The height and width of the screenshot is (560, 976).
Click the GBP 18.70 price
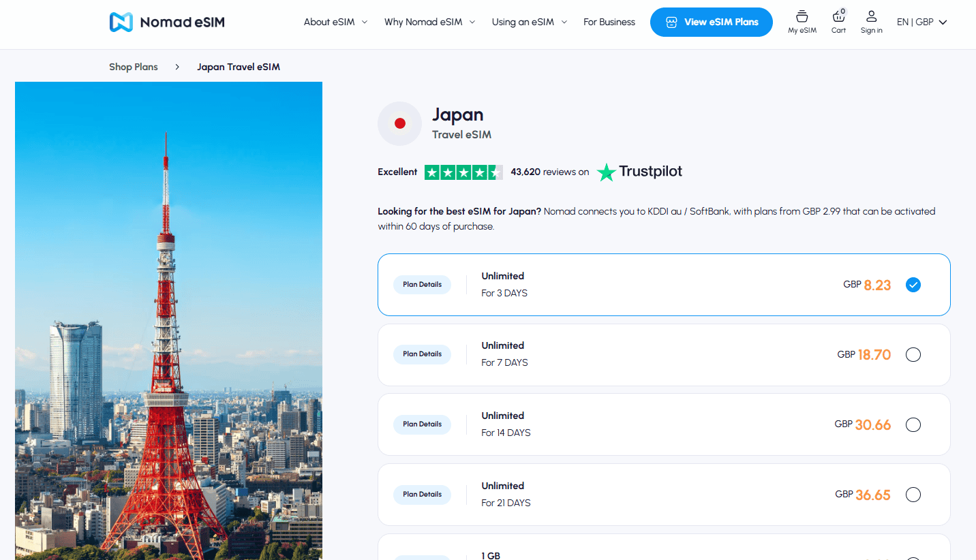[x=864, y=354]
